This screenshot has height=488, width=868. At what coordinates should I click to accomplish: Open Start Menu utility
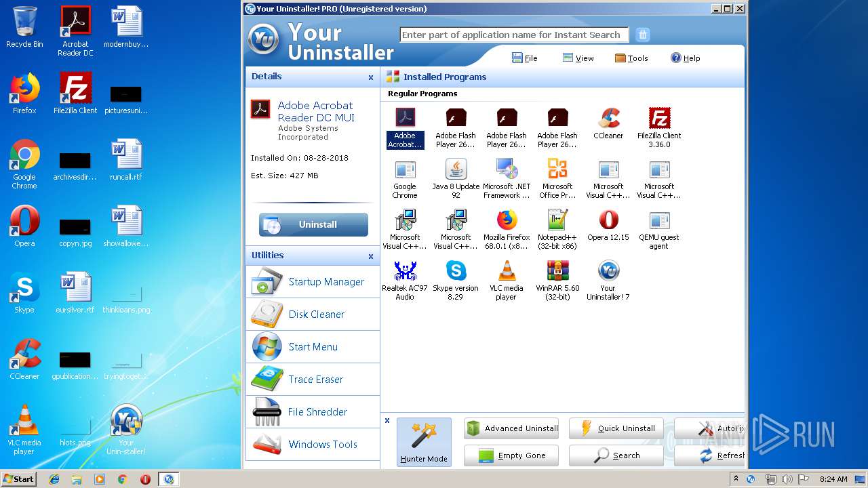click(x=313, y=346)
